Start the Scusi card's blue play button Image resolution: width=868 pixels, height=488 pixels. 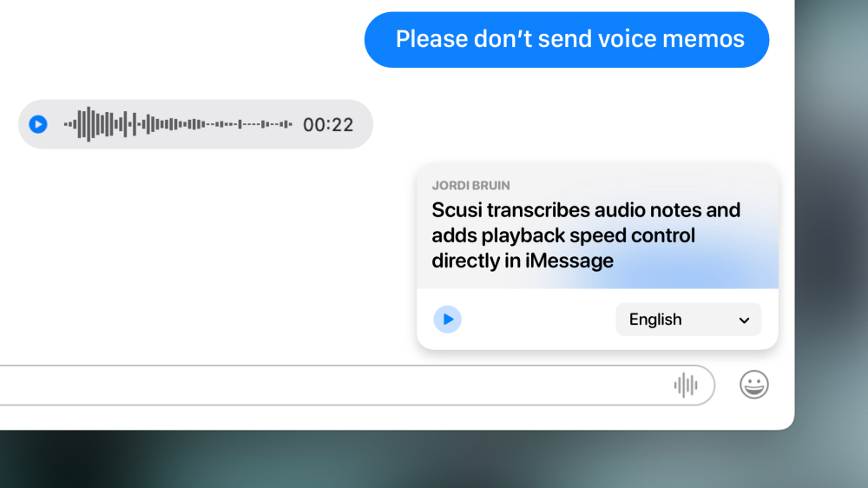(447, 320)
